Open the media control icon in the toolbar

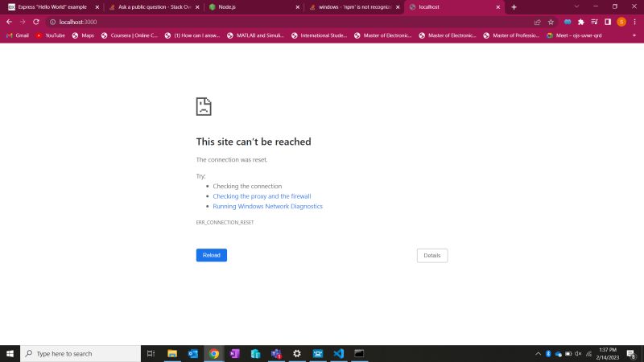tap(594, 23)
